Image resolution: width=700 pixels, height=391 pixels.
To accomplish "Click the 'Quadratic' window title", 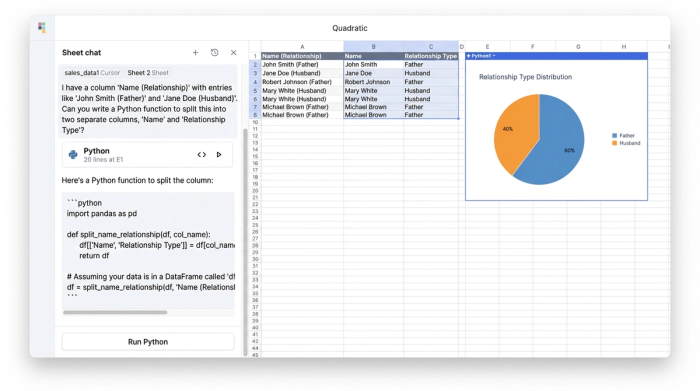I will point(350,28).
